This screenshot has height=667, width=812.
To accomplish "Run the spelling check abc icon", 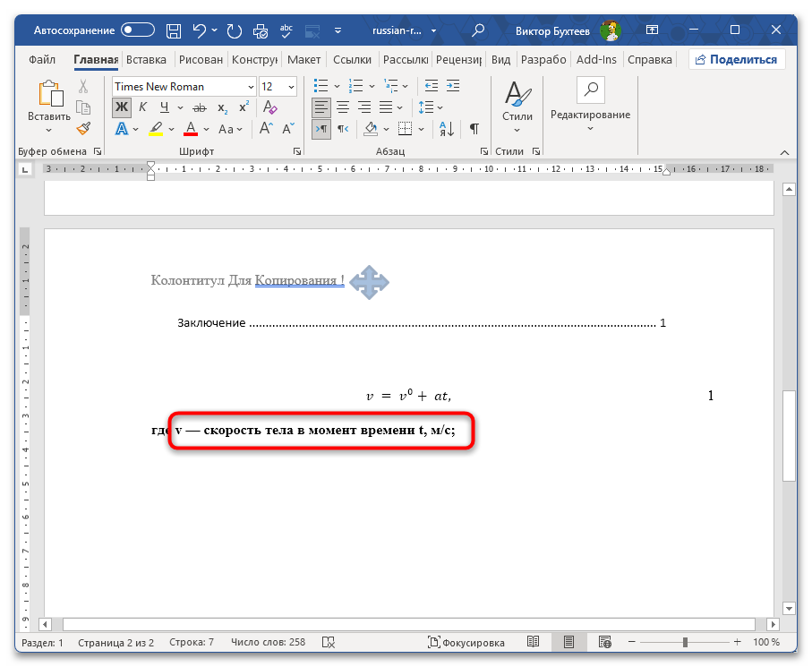I will click(x=286, y=31).
